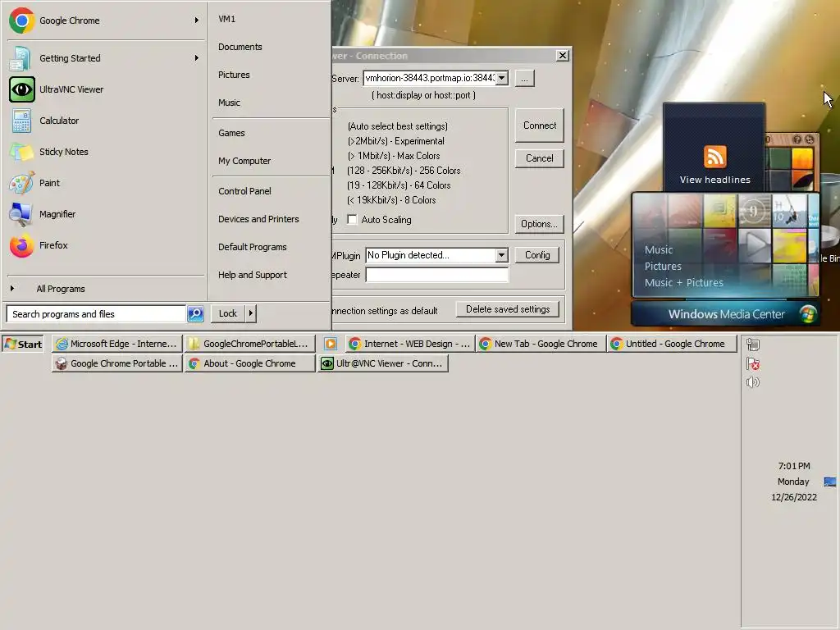The image size is (840, 630).
Task: Click Delete saved settings button
Action: (507, 309)
